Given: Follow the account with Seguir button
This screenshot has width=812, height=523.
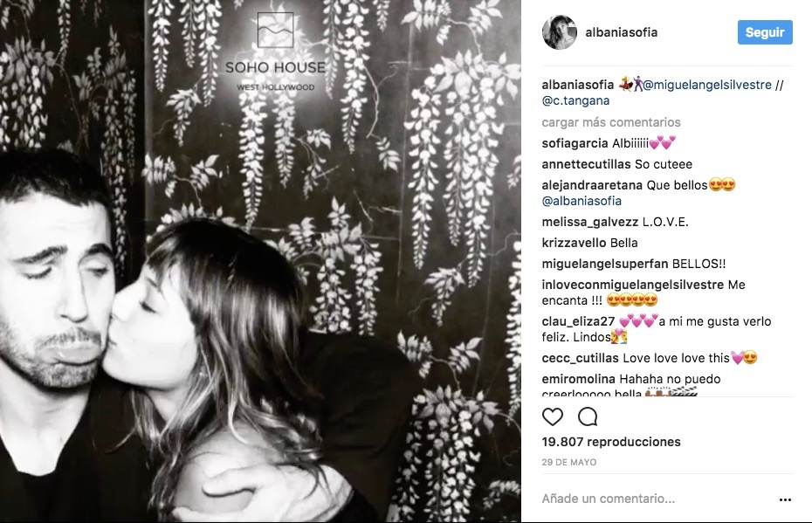Looking at the screenshot, I should click(765, 32).
